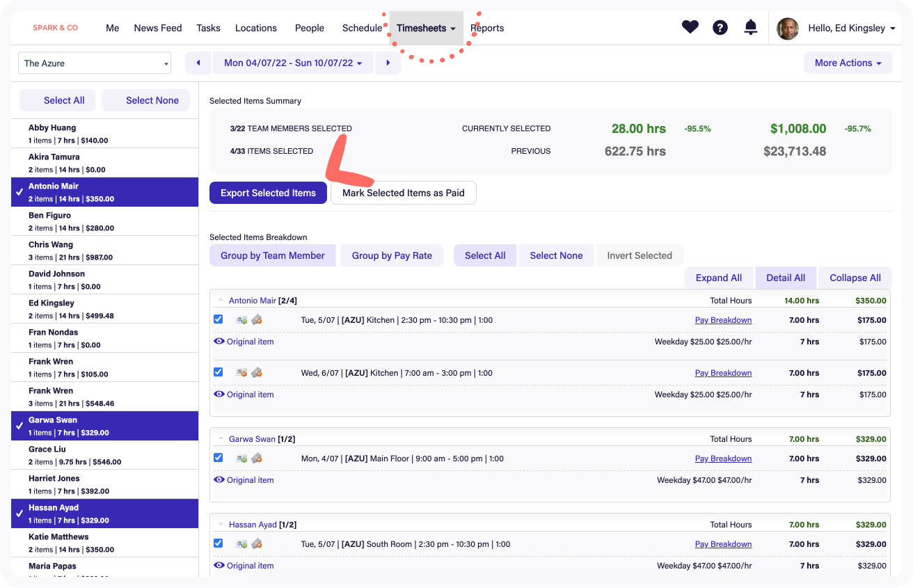Show original item under Wed 6/07 Kitchen
Image resolution: width=913 pixels, height=588 pixels.
(x=244, y=395)
